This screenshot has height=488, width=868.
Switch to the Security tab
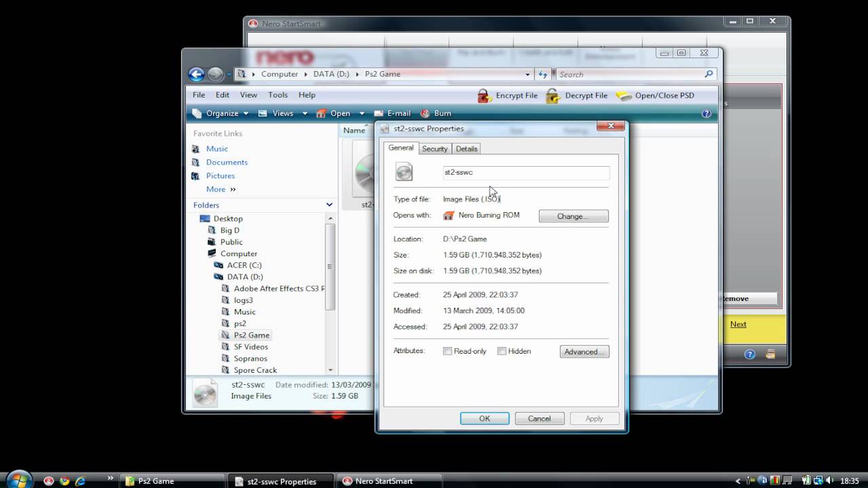[435, 148]
